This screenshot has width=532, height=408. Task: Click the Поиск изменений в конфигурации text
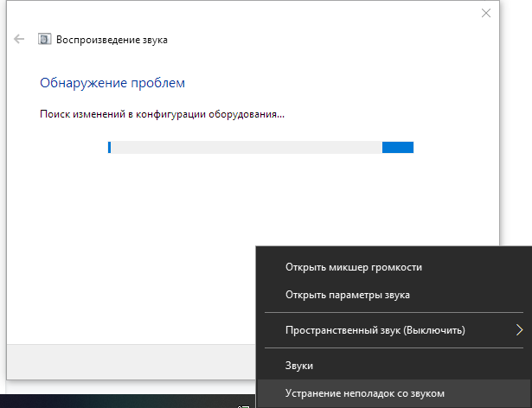(x=162, y=114)
